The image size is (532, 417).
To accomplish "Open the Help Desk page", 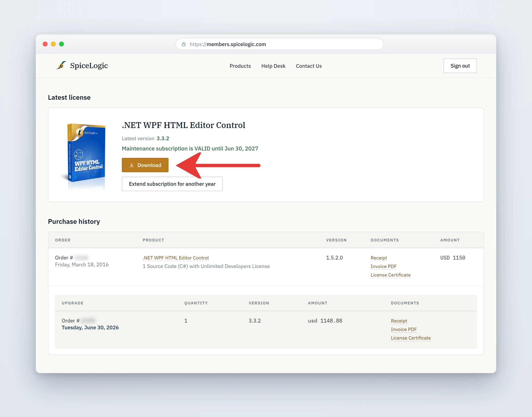I will 273,66.
